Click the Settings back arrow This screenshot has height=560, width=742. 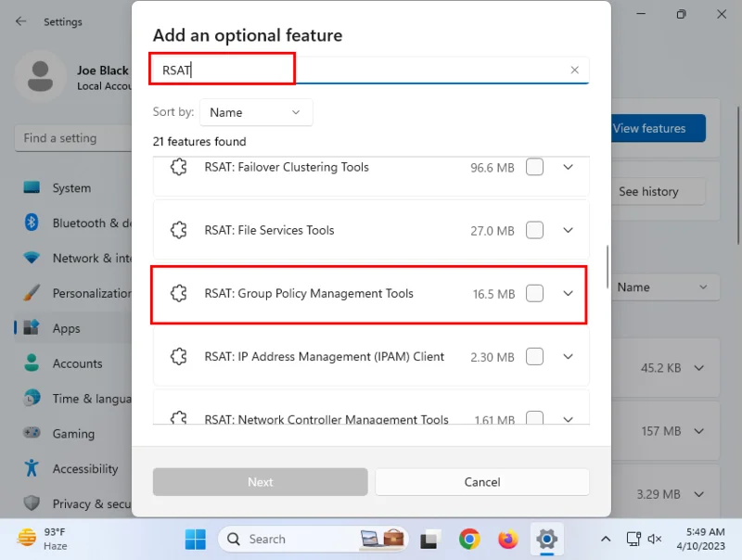[x=20, y=21]
